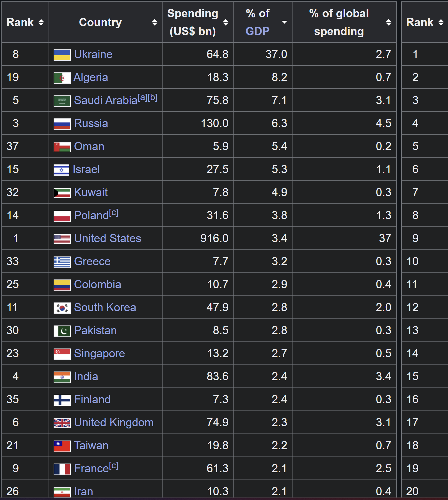
Task: Select Russia's 4.5 global spending cell
Action: click(x=344, y=123)
